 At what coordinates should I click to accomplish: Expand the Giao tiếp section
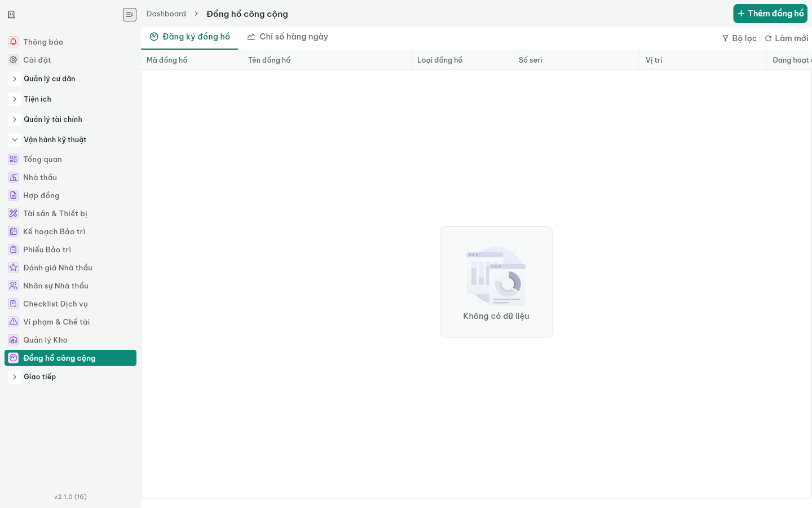pos(15,377)
